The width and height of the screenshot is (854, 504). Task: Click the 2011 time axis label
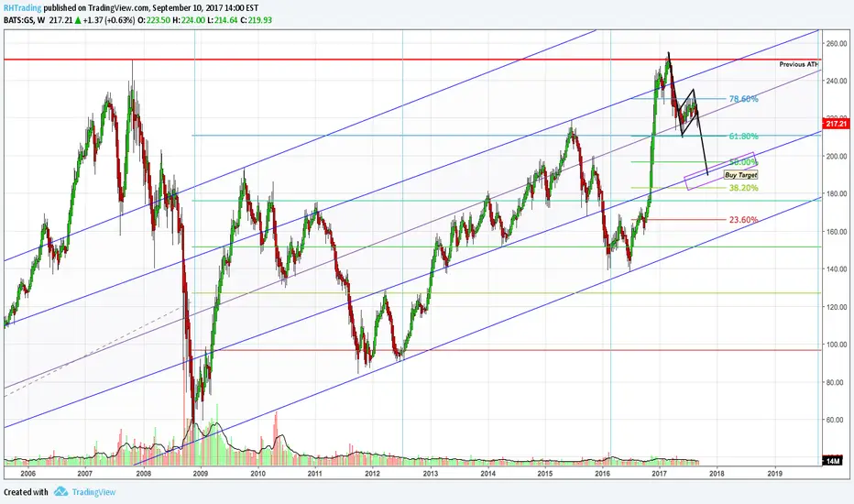(x=315, y=474)
